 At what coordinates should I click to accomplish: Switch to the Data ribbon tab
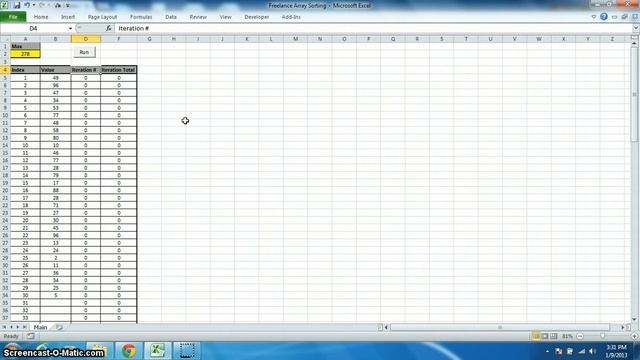coord(171,17)
